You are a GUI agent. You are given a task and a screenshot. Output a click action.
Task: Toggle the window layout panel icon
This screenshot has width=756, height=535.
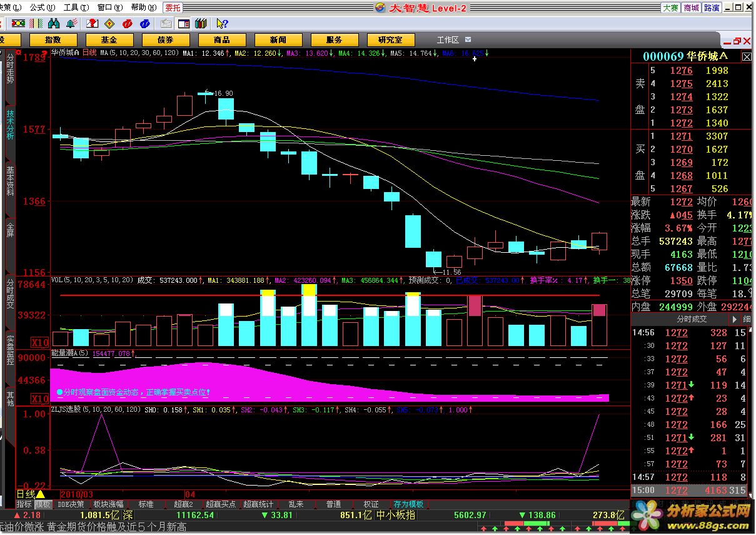(x=184, y=24)
